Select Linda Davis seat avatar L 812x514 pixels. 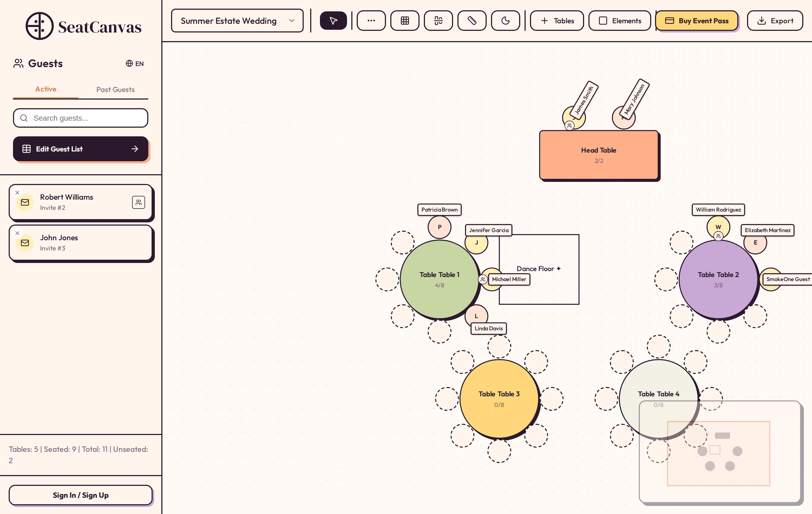(x=476, y=315)
